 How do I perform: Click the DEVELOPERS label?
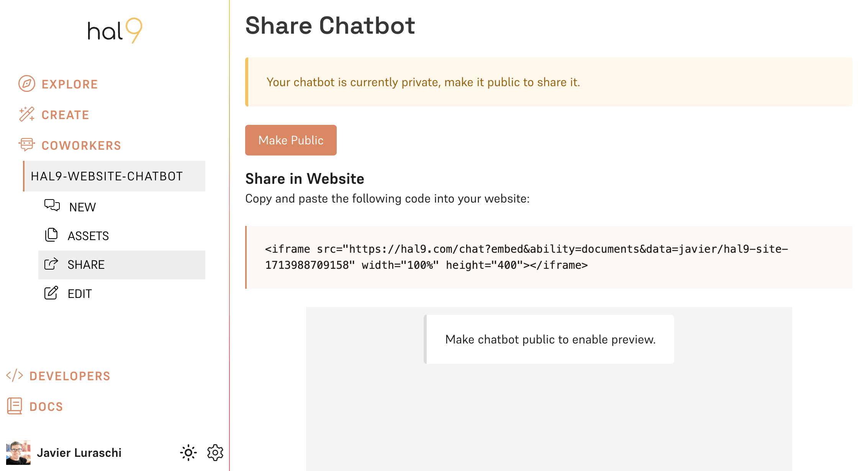pos(70,376)
